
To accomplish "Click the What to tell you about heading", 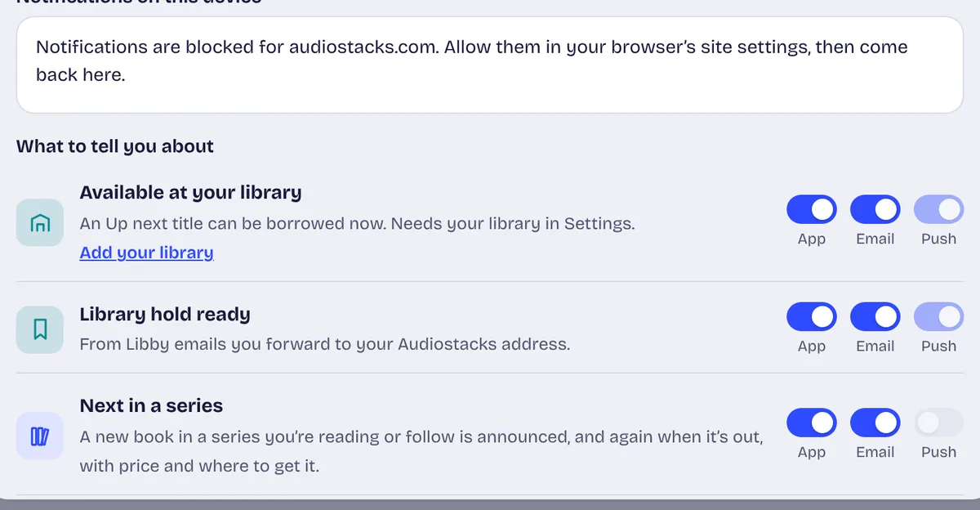I will tap(115, 147).
